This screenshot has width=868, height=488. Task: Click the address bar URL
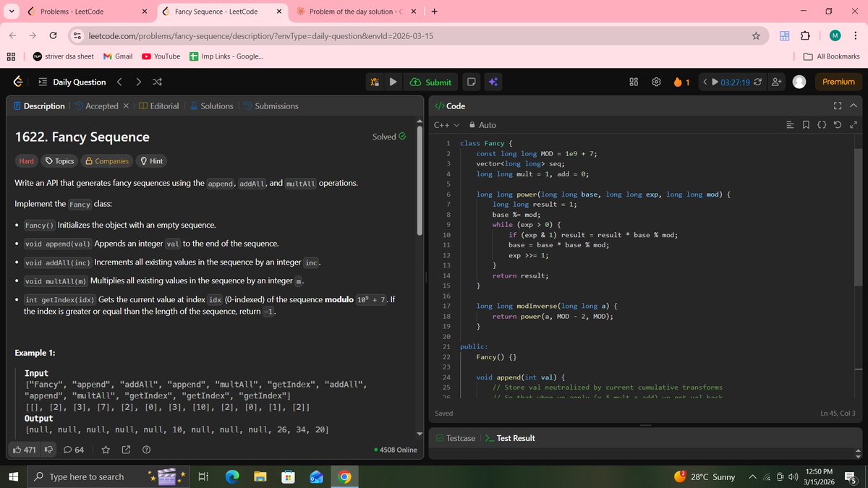pos(260,35)
